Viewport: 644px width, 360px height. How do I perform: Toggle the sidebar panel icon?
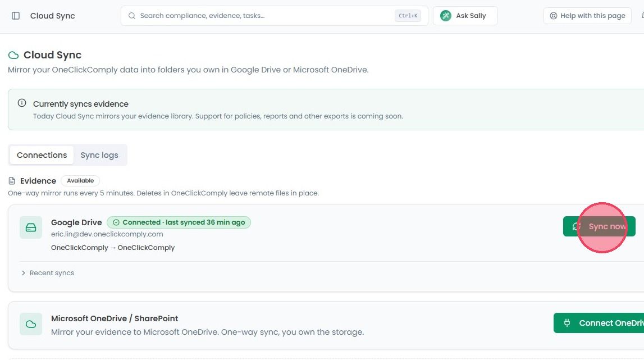16,16
